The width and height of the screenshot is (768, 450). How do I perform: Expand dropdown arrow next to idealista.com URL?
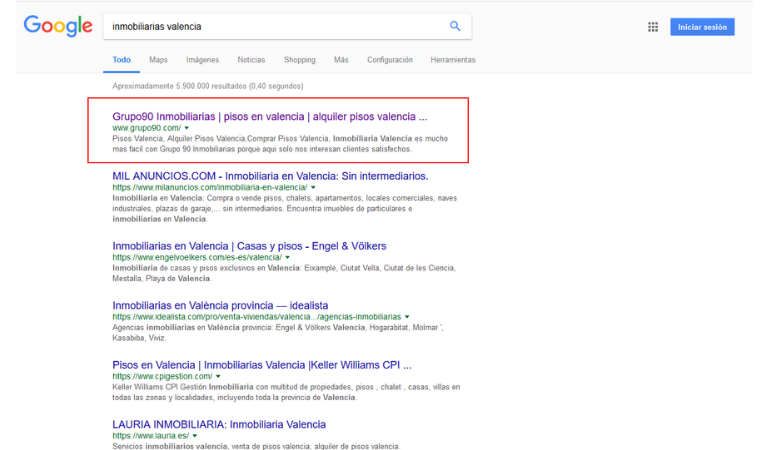click(x=407, y=317)
